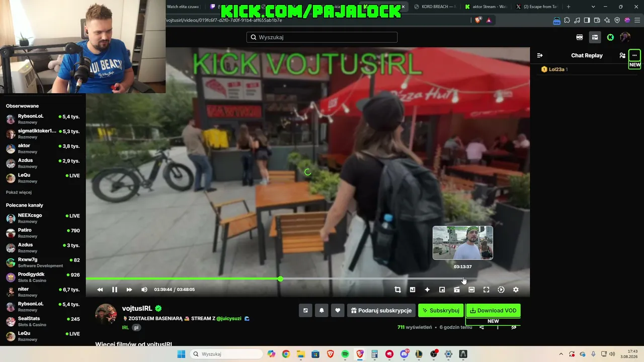Screen dimensions: 644x362
Task: Open the Kick drops/store icon in header
Action: pyautogui.click(x=595, y=37)
